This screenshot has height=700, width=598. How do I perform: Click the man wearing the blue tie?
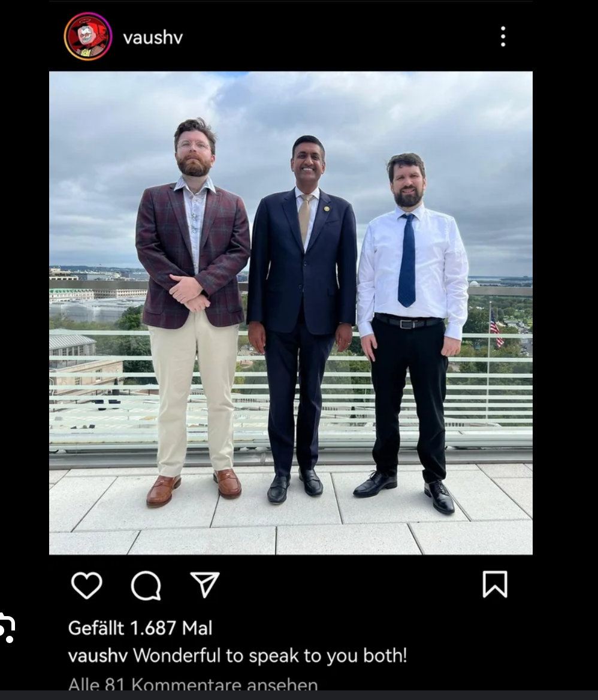(x=412, y=333)
